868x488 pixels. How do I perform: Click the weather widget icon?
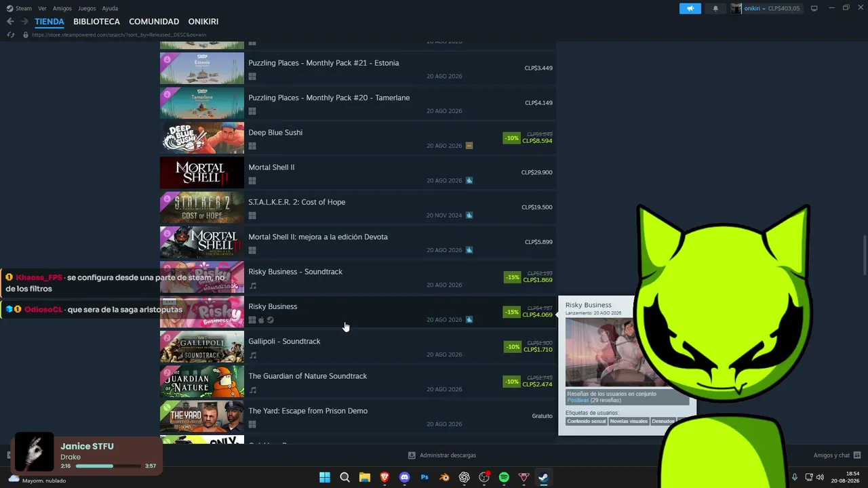coord(14,479)
